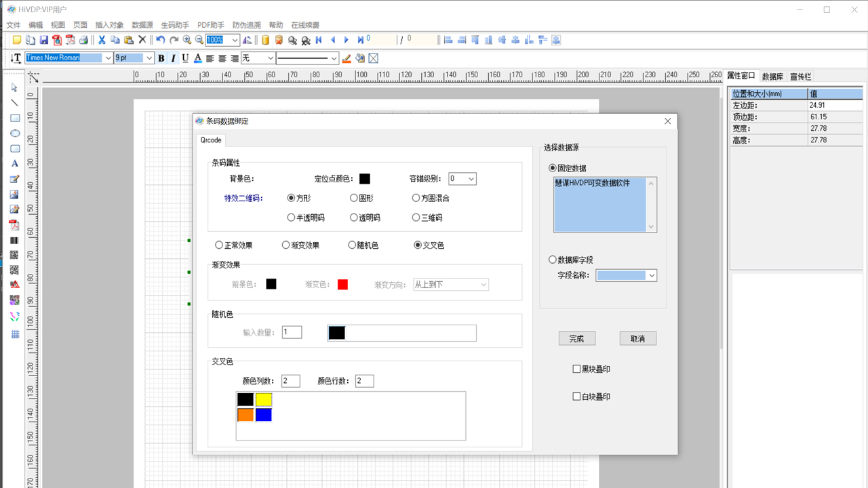This screenshot has height=488, width=868.
Task: Click the yellow swatch in 交叉色
Action: click(x=264, y=400)
